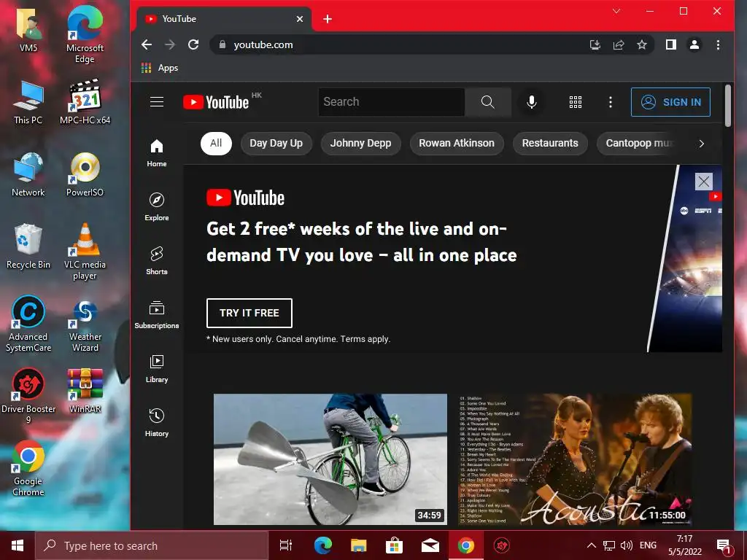Open volume control in system tray
Image resolution: width=747 pixels, height=560 pixels.
[627, 545]
